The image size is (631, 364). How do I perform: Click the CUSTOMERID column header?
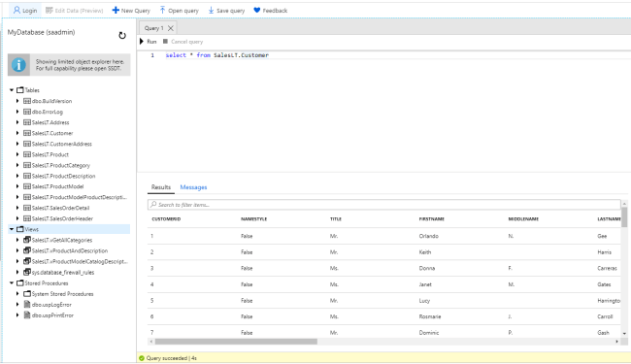pyautogui.click(x=166, y=218)
